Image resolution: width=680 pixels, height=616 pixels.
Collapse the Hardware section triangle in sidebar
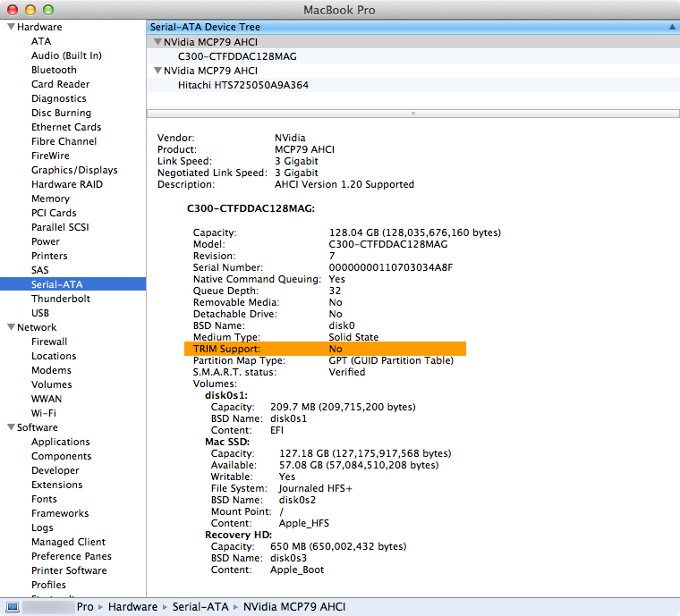tap(10, 27)
